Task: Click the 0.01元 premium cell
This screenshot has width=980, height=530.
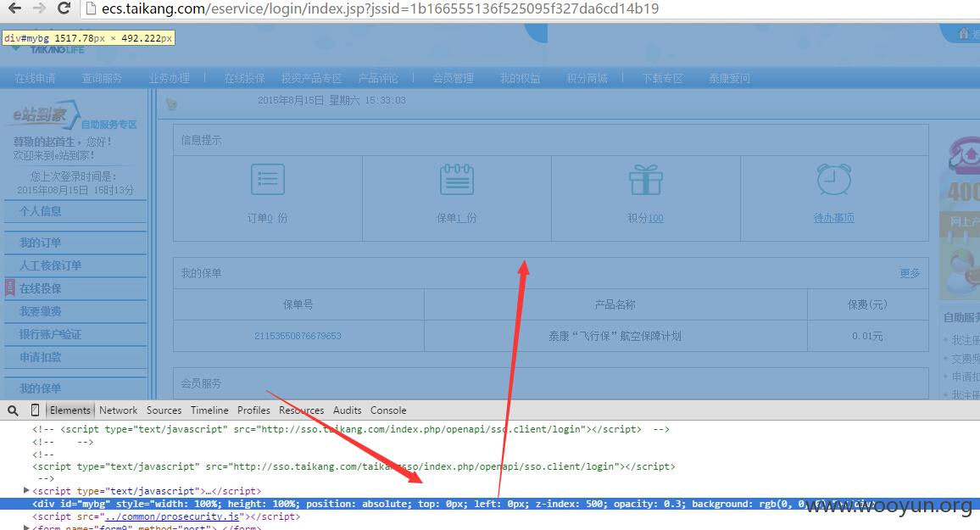Action: click(867, 336)
